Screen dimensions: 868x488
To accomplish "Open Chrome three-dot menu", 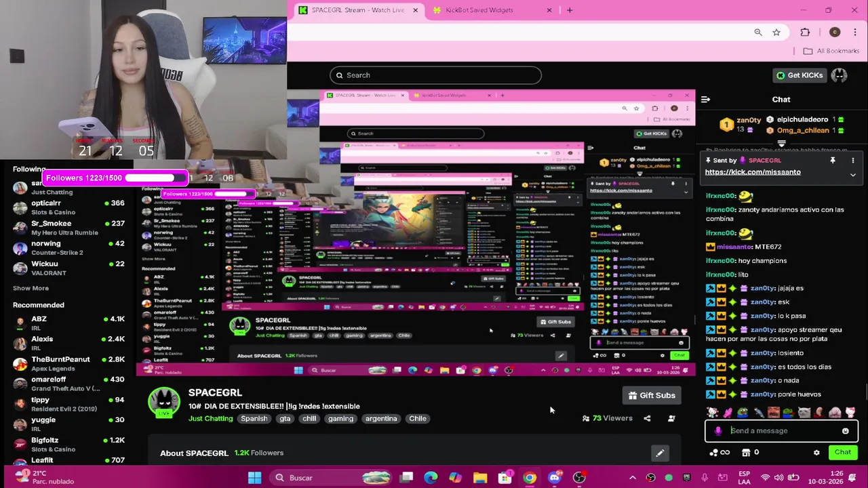I will click(855, 32).
